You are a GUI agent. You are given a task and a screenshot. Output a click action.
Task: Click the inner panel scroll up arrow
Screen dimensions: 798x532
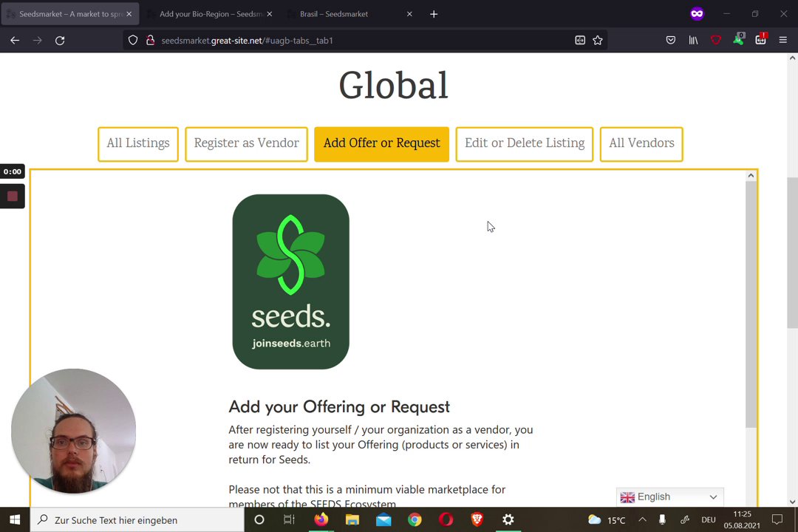pyautogui.click(x=751, y=176)
